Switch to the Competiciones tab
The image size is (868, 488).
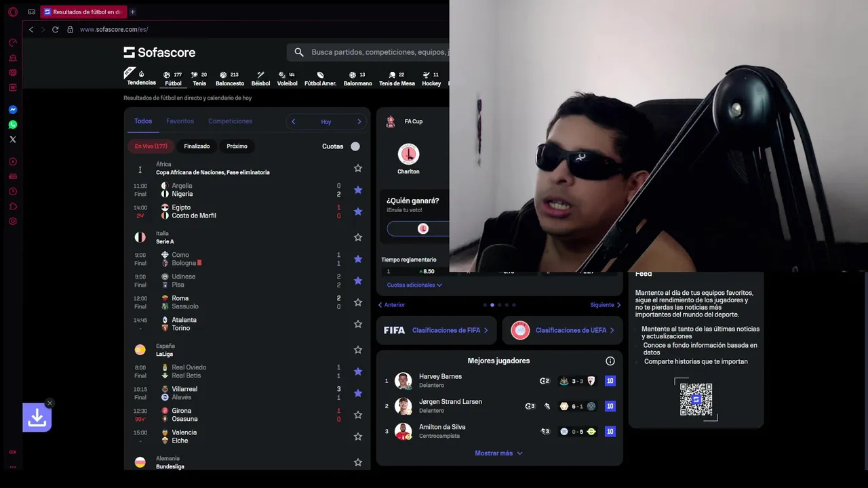(230, 121)
